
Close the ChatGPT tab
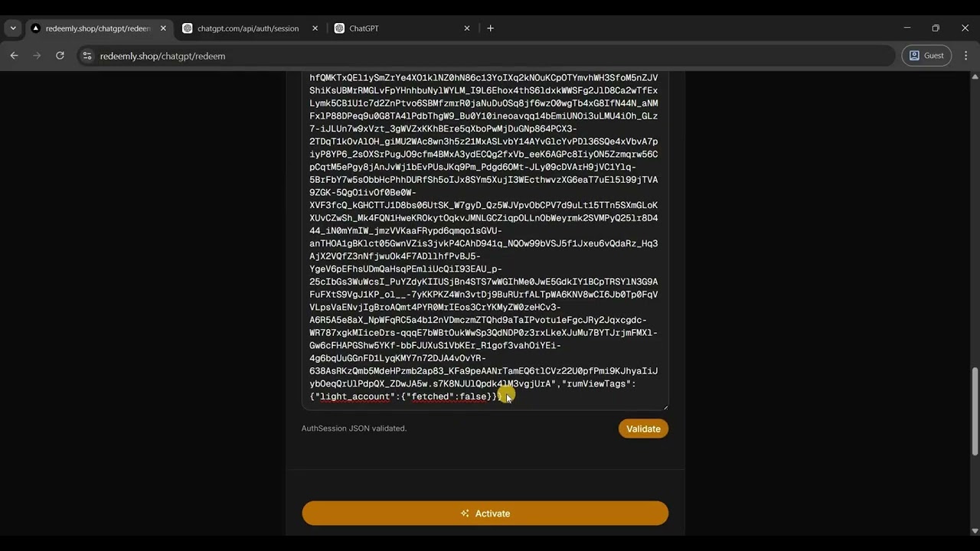click(x=467, y=28)
